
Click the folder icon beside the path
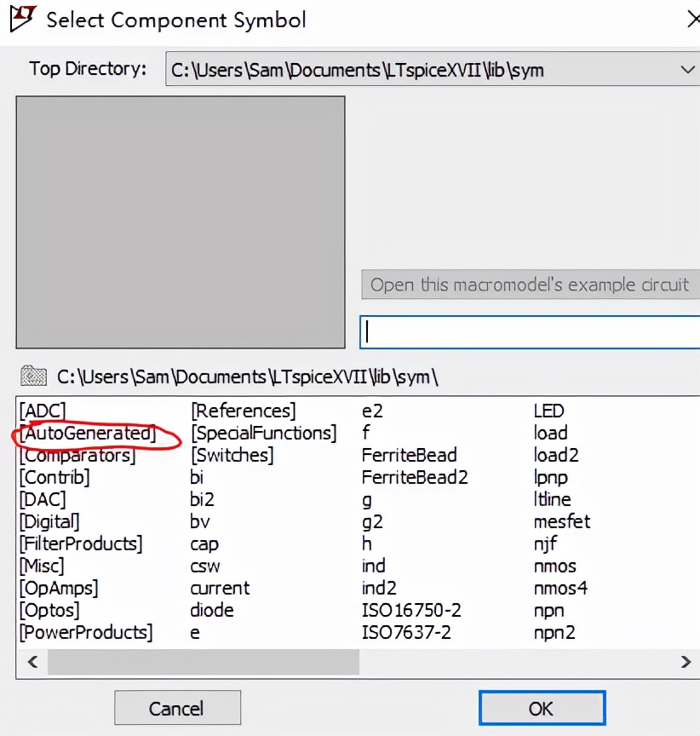33,376
